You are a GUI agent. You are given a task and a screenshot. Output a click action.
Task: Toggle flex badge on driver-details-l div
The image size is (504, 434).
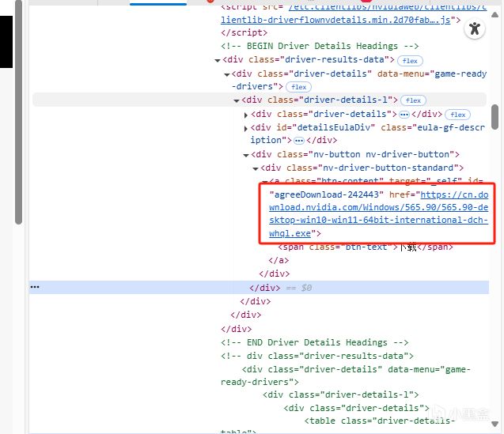click(x=413, y=100)
